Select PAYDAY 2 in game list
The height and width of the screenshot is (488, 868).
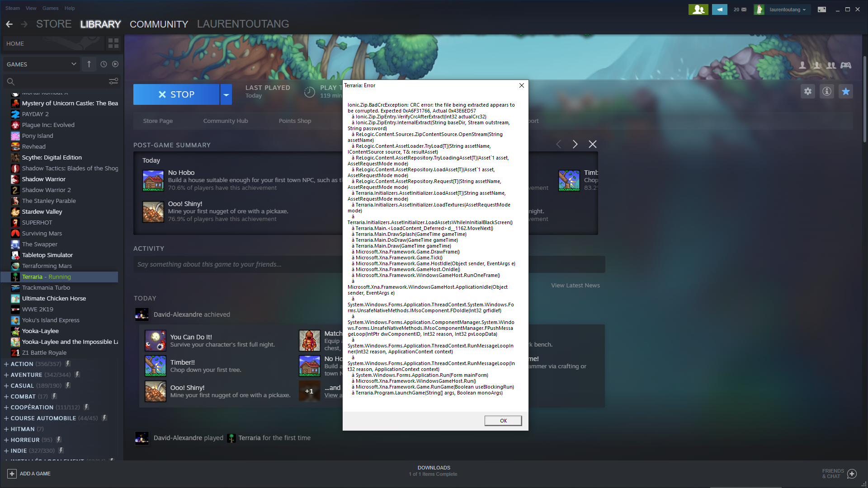click(x=35, y=114)
